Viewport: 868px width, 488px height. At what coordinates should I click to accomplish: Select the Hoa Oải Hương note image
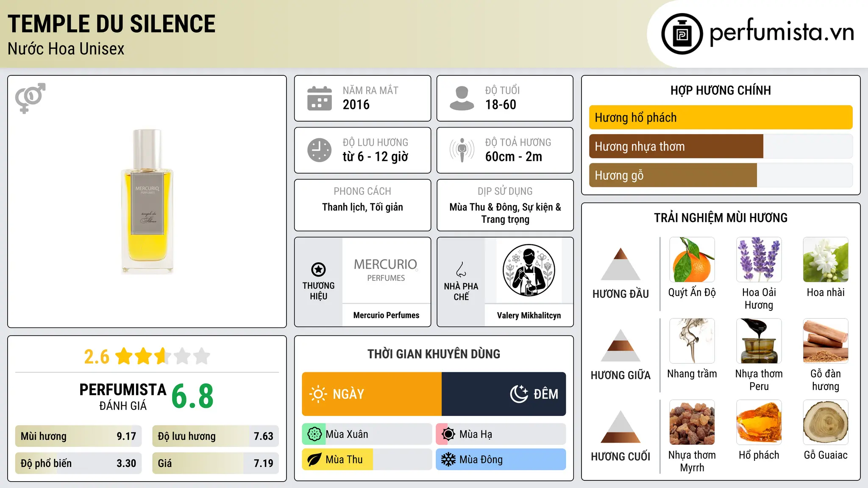click(x=759, y=260)
